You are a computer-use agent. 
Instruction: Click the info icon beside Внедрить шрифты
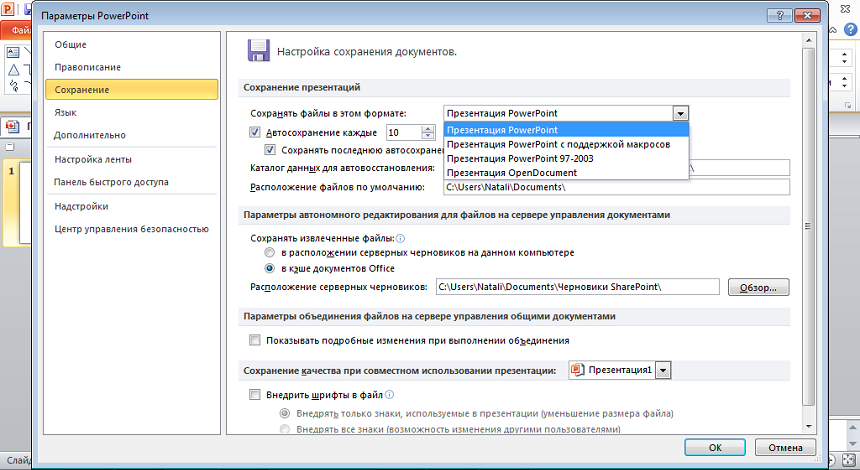pyautogui.click(x=389, y=394)
